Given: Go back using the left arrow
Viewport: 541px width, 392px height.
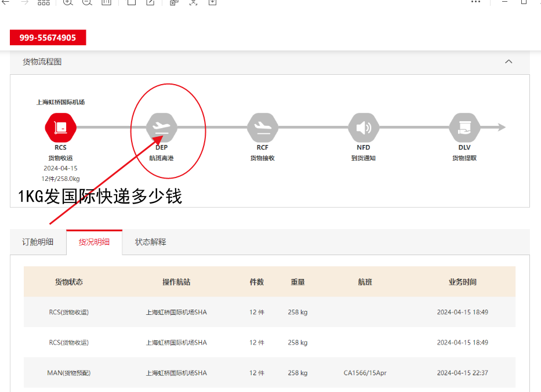Looking at the screenshot, I should pos(6,2).
